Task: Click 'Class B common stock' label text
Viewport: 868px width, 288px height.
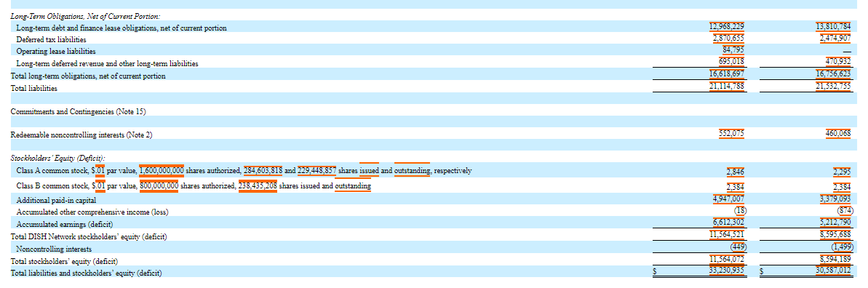Action: pyautogui.click(x=53, y=186)
